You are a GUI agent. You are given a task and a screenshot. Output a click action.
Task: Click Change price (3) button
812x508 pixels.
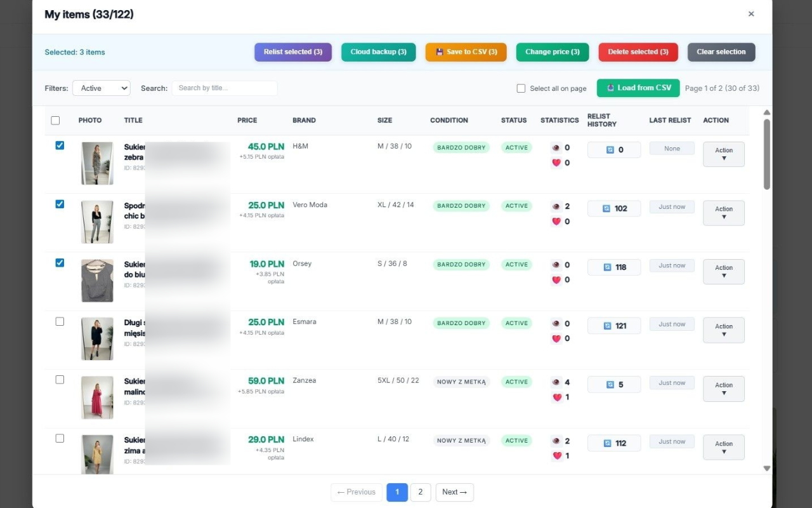[553, 52]
